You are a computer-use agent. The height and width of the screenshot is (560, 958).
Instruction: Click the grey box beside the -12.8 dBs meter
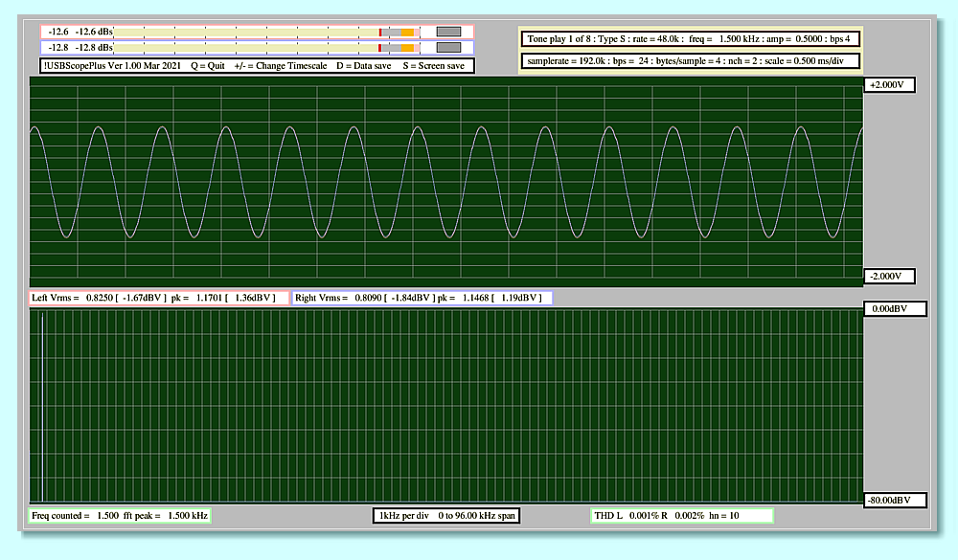click(448, 48)
